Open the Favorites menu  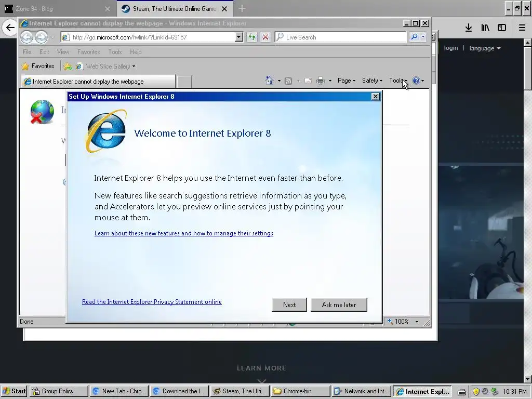pyautogui.click(x=88, y=52)
